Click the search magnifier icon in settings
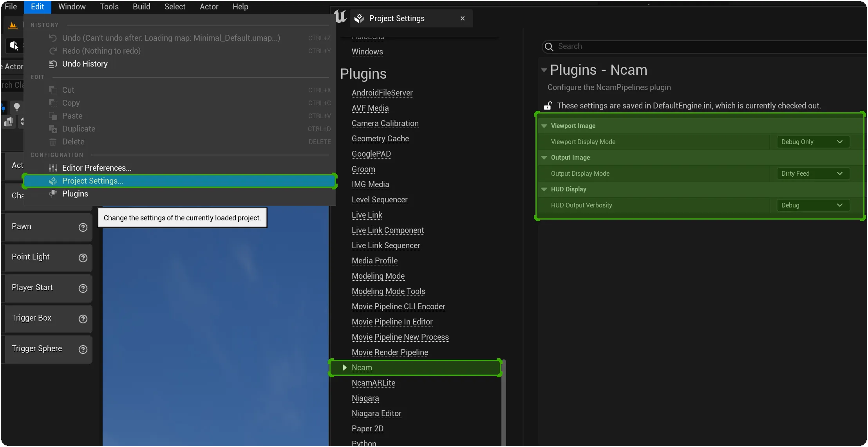Screen dimensions: 868x447 [549, 47]
